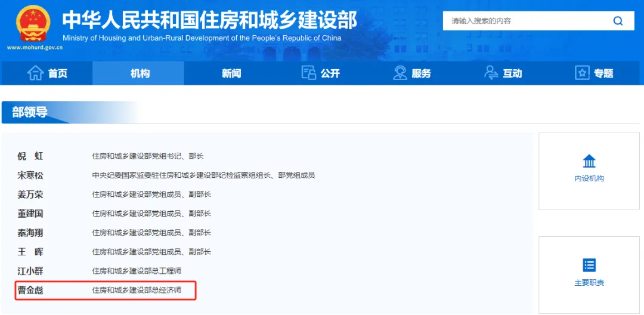
Task: Click the 互动 person-arrows icon
Action: 491,73
